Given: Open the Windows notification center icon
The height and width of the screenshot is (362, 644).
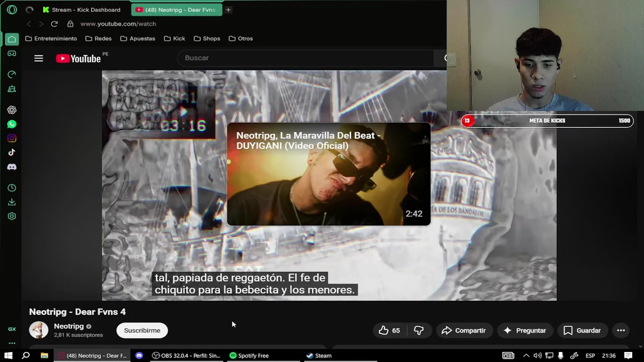Looking at the screenshot, I should point(628,355).
